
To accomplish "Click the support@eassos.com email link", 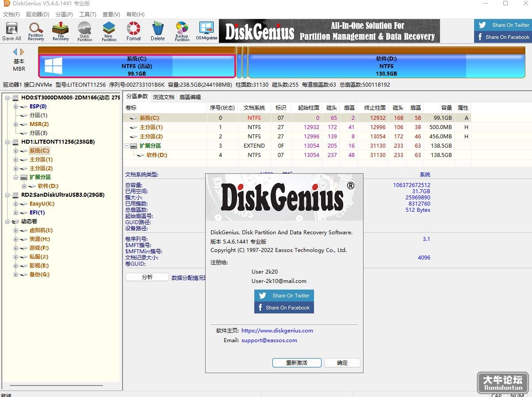I will pos(269,340).
